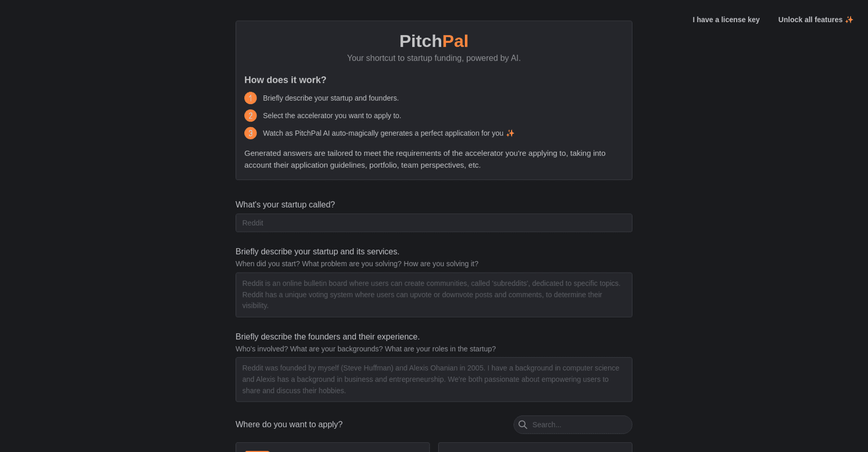Click the PitchPal logo heading
Viewport: 868px width, 452px height.
pos(433,41)
